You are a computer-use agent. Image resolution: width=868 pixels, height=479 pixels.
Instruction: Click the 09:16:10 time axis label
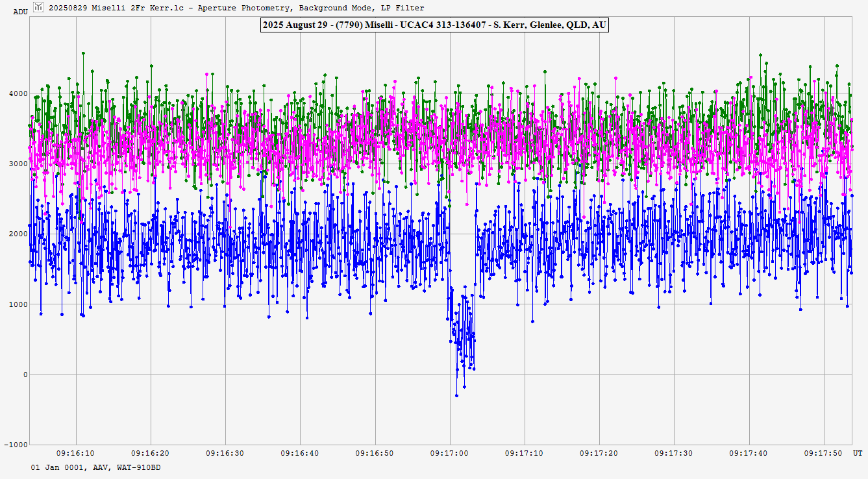(76, 453)
